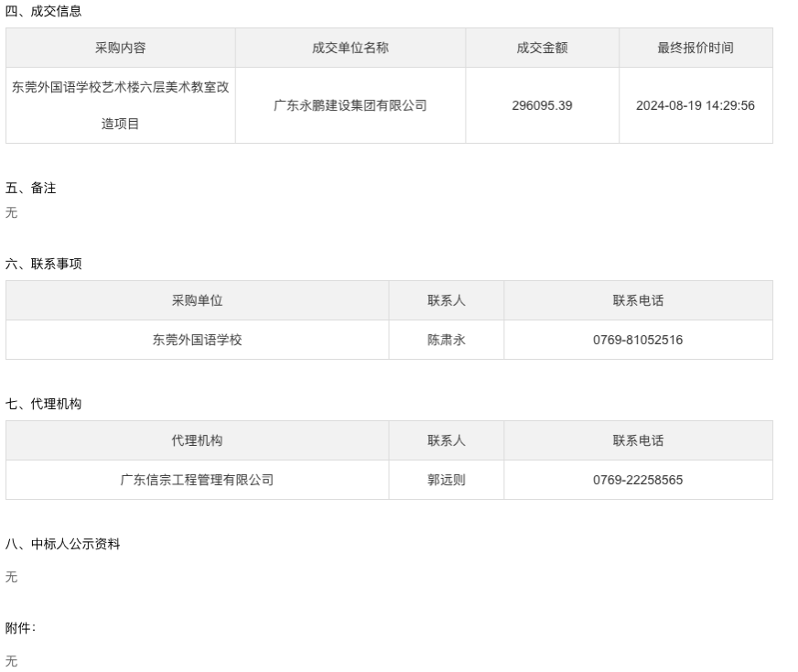Click the 联系人 header in 代理机构 table
The height and width of the screenshot is (672, 798).
447,440
